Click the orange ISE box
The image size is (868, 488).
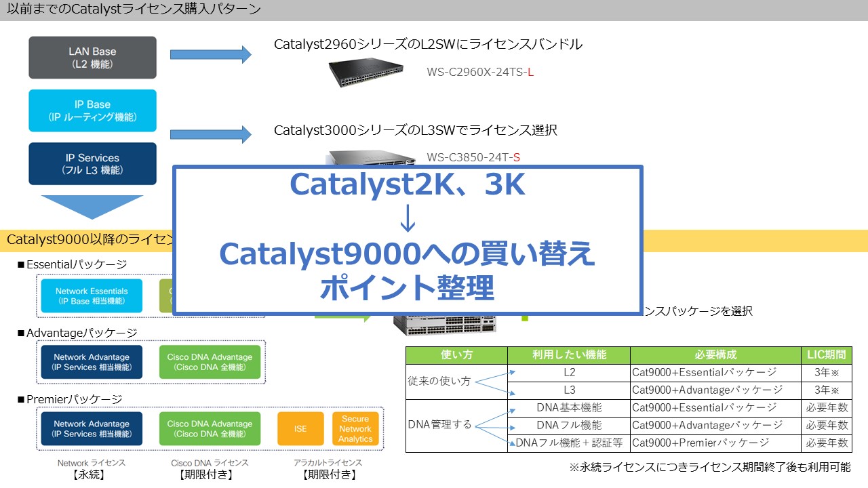300,428
